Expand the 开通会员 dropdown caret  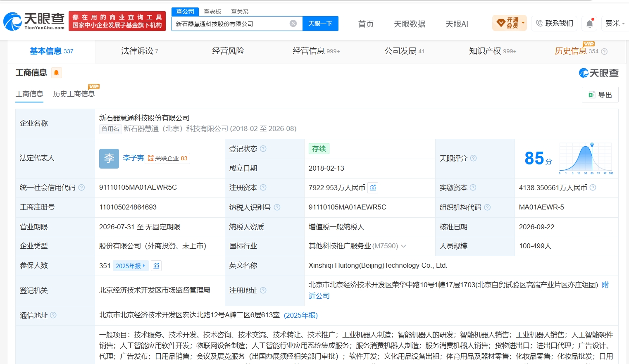(x=523, y=23)
